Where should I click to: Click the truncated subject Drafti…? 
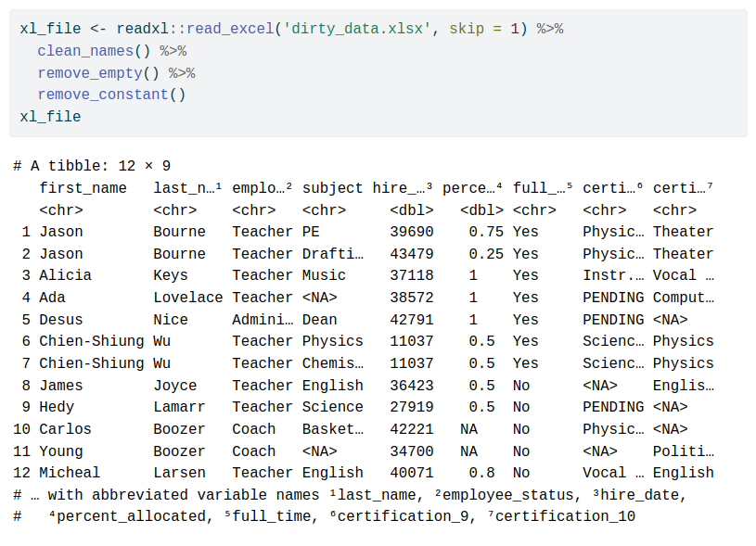[x=333, y=254]
